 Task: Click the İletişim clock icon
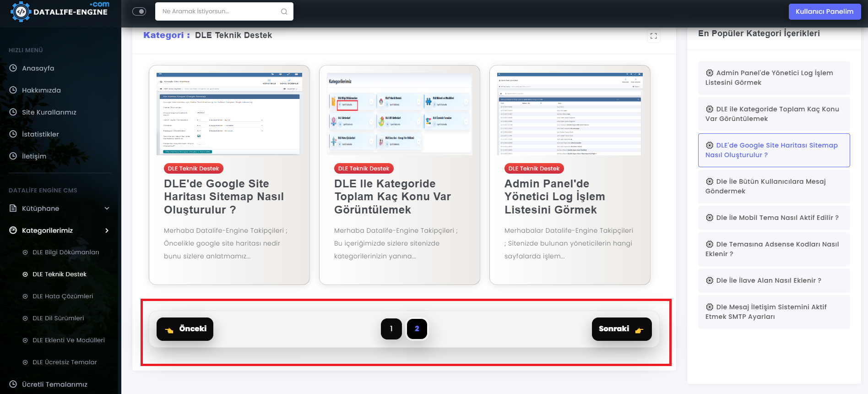(13, 156)
